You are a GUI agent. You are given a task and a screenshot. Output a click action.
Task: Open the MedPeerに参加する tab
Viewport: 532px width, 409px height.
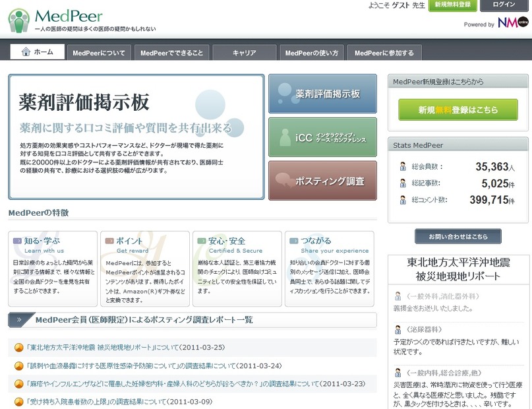pyautogui.click(x=384, y=53)
